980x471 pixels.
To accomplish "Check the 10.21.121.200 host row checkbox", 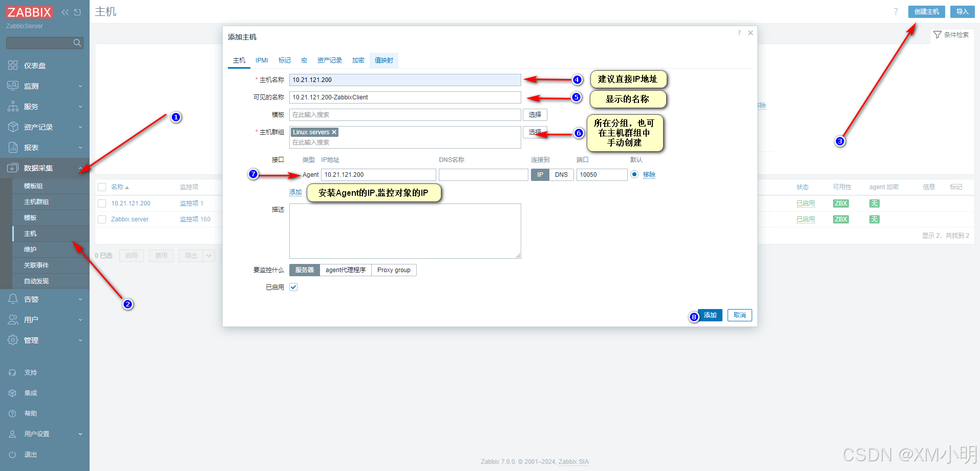I will coord(102,203).
